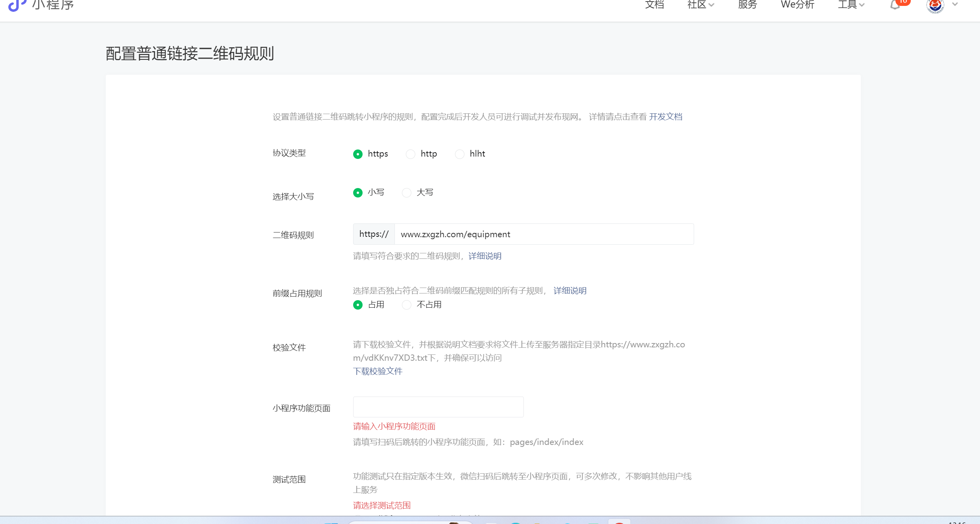The height and width of the screenshot is (524, 980).
Task: Click the 下载校验文件 link
Action: pyautogui.click(x=378, y=371)
